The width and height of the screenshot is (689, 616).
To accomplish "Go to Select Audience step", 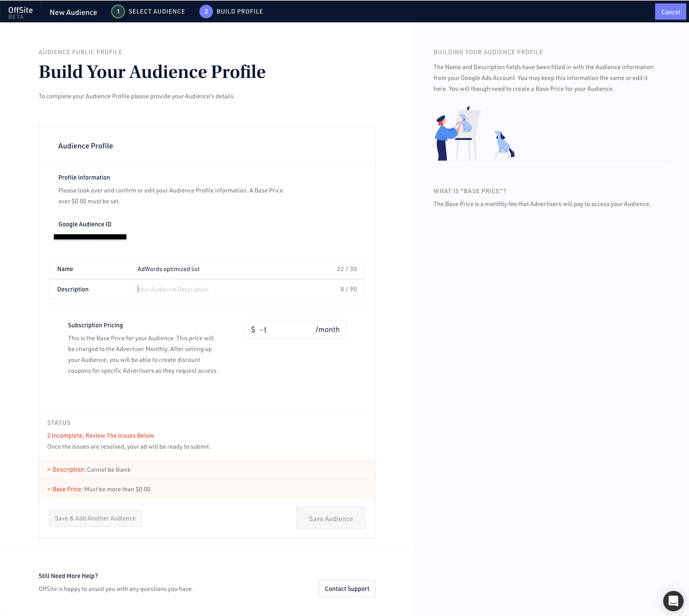I will (x=157, y=12).
